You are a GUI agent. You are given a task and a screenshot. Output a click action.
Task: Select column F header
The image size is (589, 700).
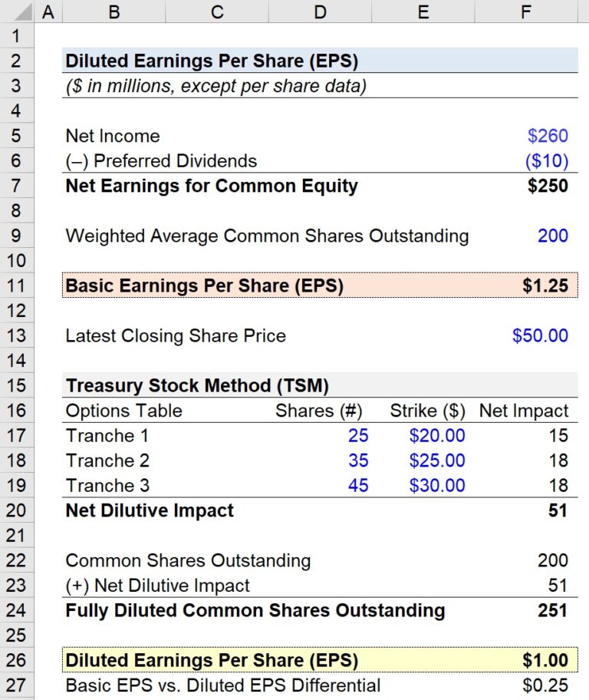(x=526, y=12)
